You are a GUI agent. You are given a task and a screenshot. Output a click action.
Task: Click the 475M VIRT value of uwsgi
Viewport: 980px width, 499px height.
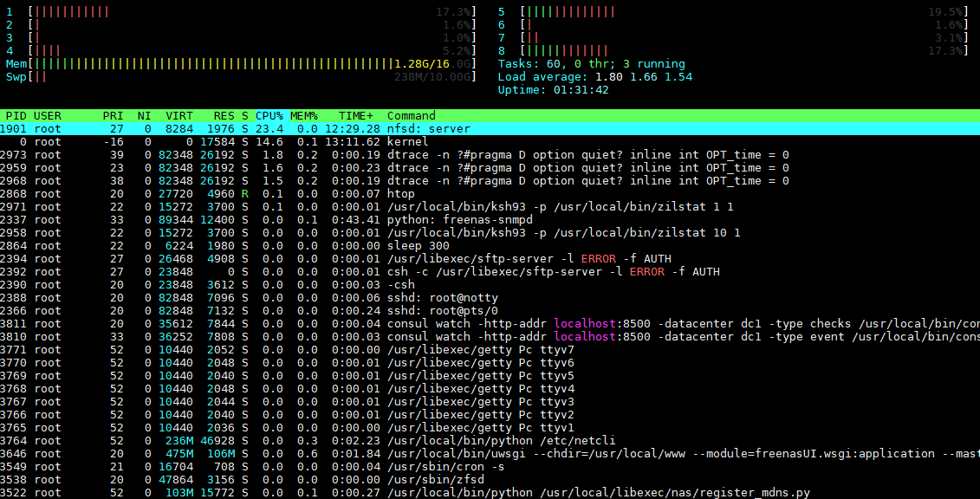pos(179,454)
